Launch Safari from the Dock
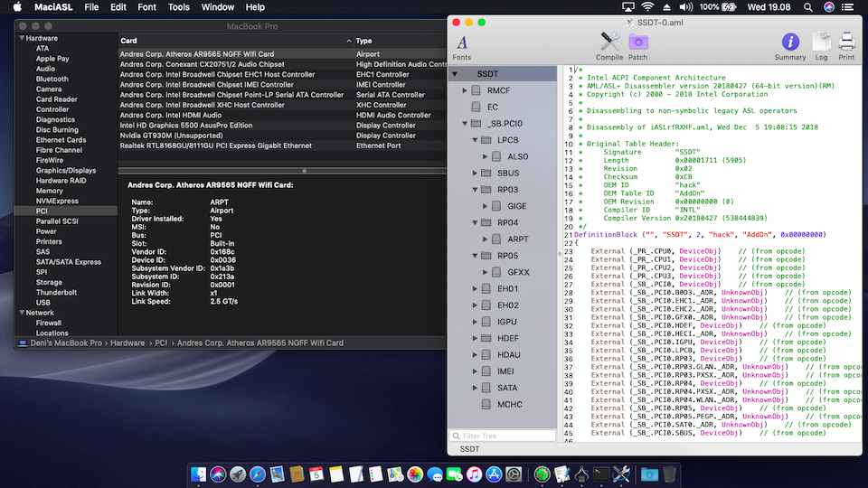The width and height of the screenshot is (868, 488). point(258,474)
